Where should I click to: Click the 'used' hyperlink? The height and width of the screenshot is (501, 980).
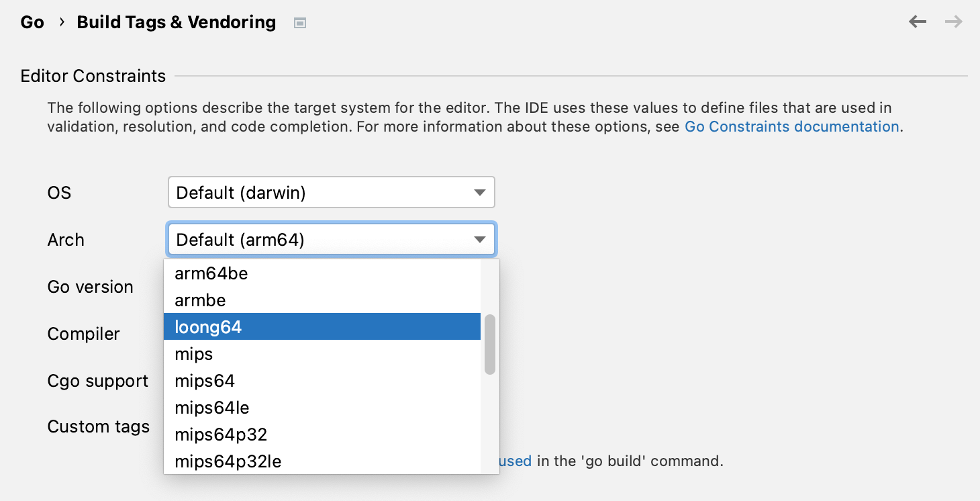click(x=516, y=461)
